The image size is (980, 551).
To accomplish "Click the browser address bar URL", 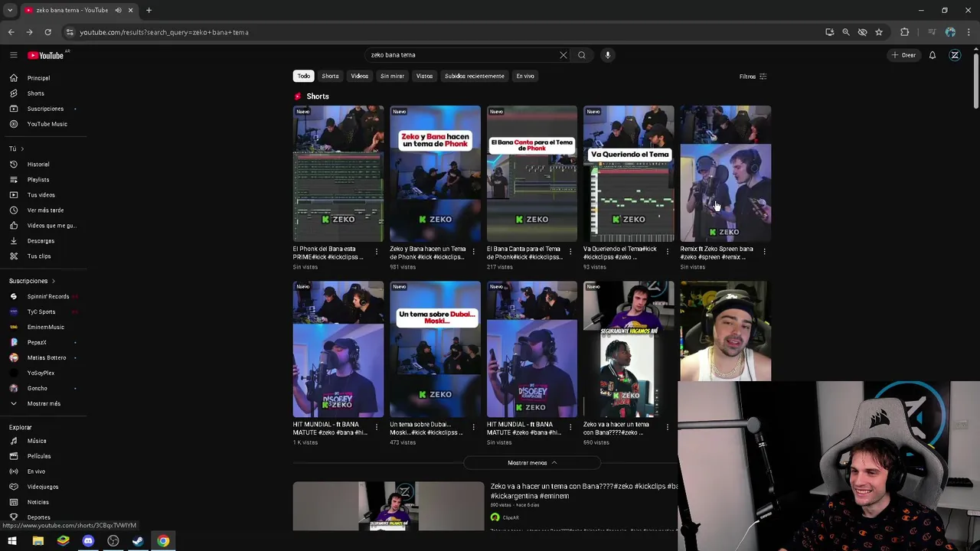I will [x=164, y=32].
